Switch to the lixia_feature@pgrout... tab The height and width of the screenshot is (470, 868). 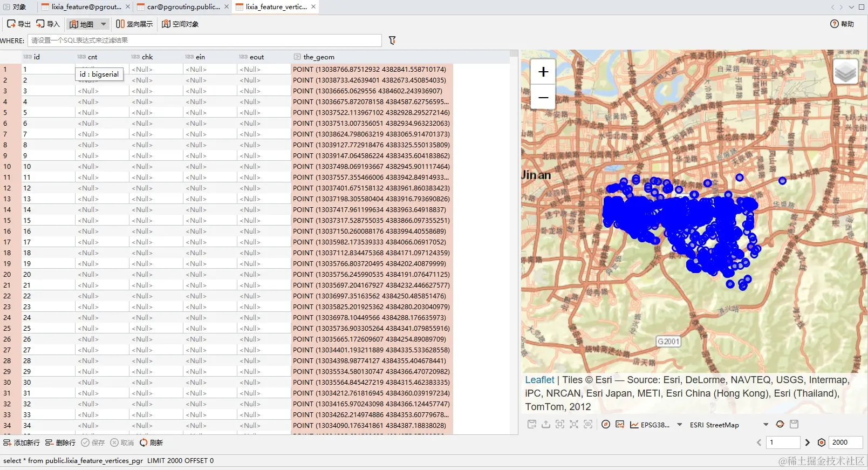(85, 7)
